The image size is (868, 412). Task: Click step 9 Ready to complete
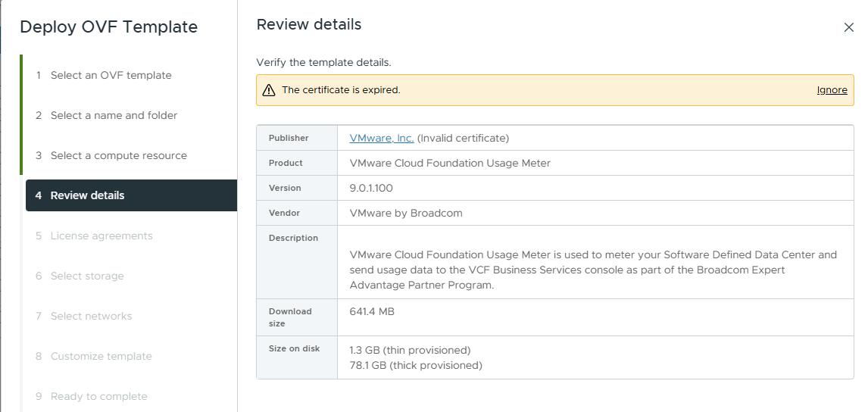pos(98,396)
